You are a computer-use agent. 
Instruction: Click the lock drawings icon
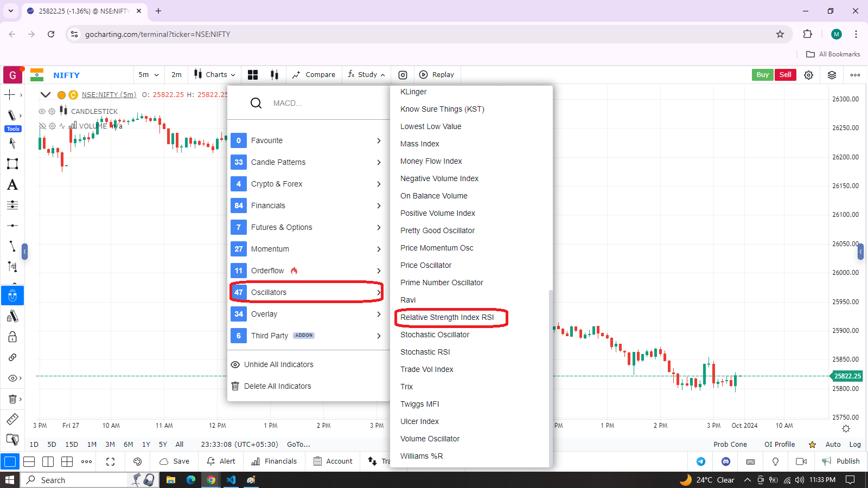[12, 337]
